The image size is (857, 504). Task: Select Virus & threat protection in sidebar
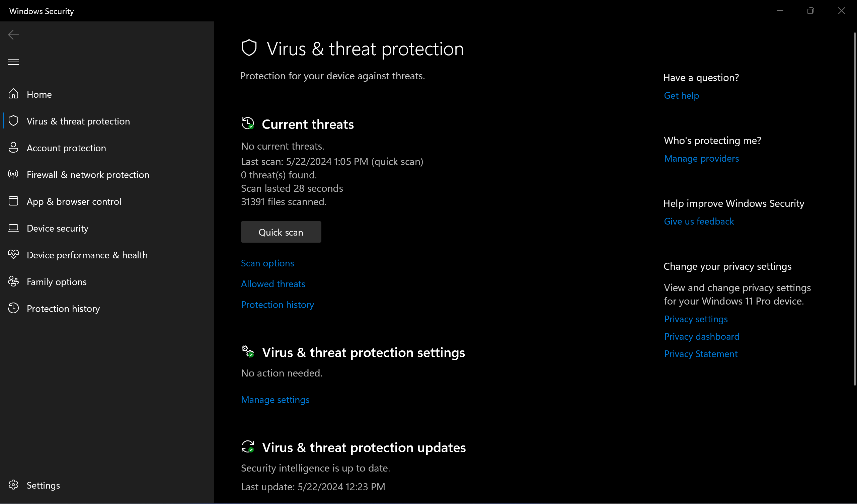pos(78,121)
